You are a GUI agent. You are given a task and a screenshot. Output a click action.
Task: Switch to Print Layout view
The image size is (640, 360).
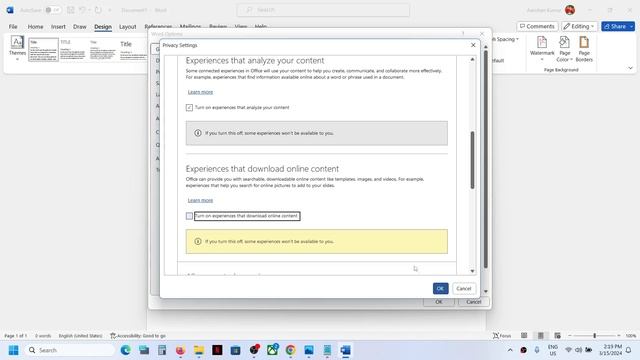point(540,336)
